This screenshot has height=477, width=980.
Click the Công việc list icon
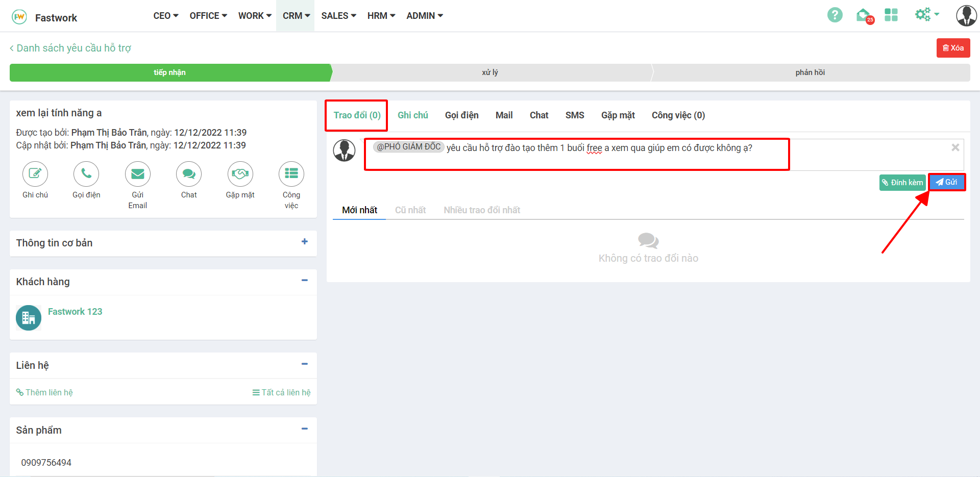click(291, 174)
